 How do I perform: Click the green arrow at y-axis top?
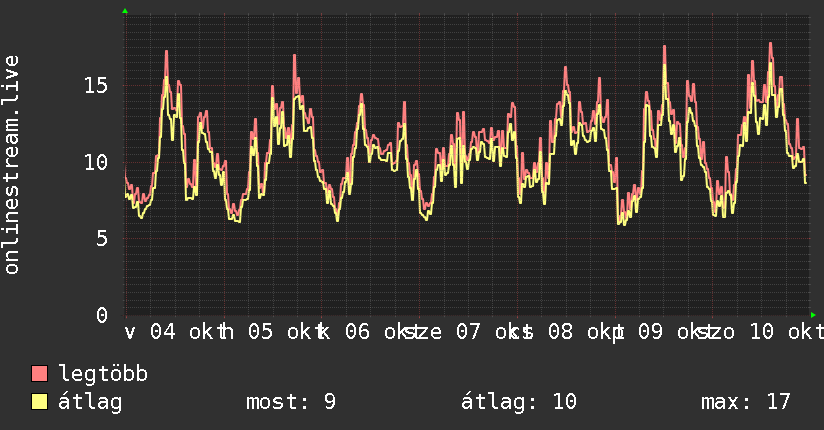click(x=125, y=11)
